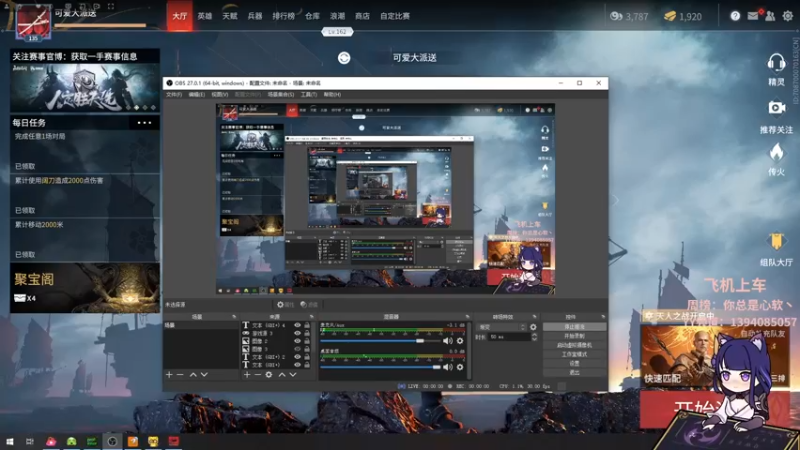Open the 场景集合(S) menu in OBS
This screenshot has height=450, width=800.
pyautogui.click(x=281, y=94)
